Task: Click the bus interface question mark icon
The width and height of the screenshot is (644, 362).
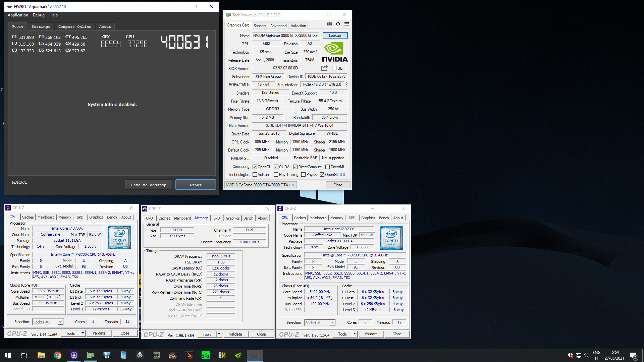Action: coord(346,84)
